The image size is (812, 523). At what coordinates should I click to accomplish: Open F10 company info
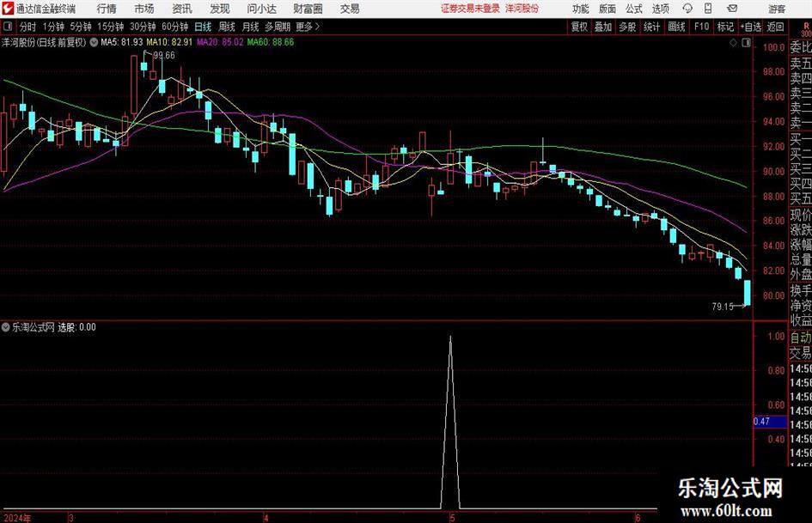701,27
